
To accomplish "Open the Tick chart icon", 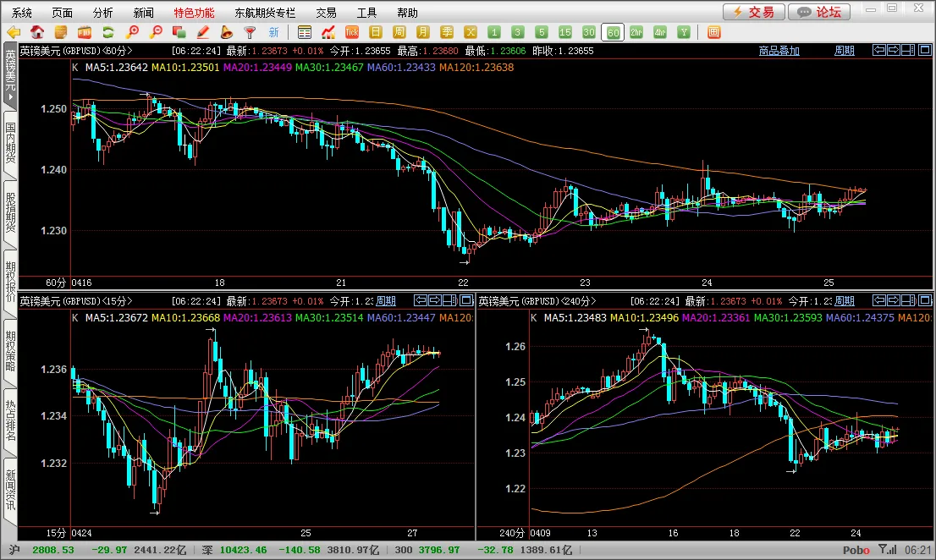I will [351, 32].
